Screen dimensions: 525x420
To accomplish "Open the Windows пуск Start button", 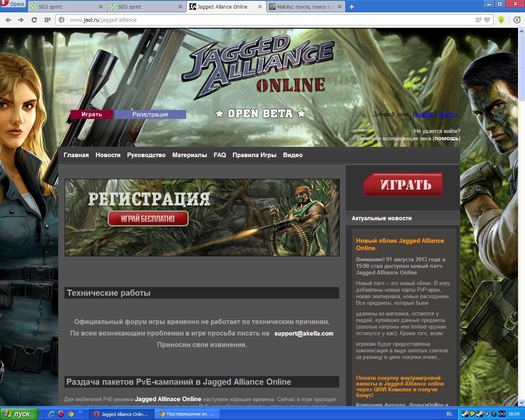I will (19, 414).
